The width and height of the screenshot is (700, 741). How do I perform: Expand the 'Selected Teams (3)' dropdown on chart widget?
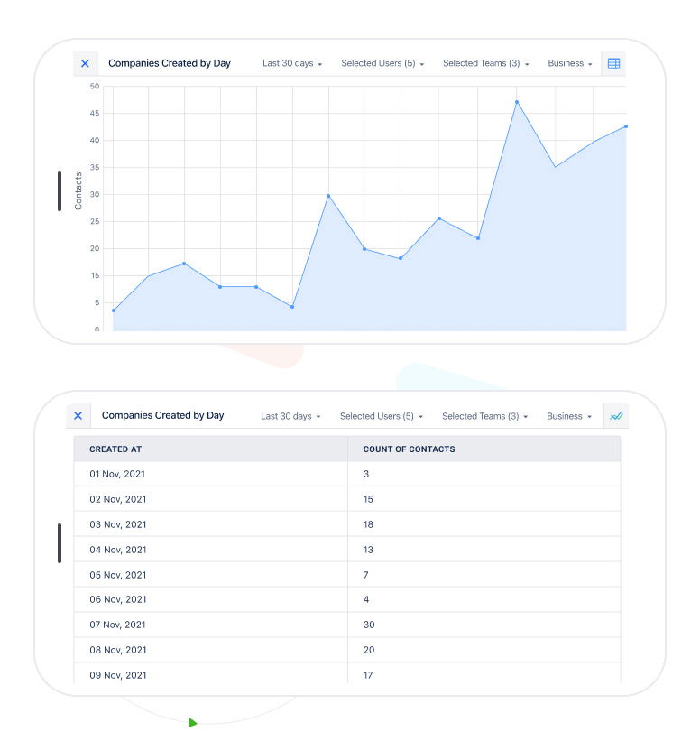(484, 63)
